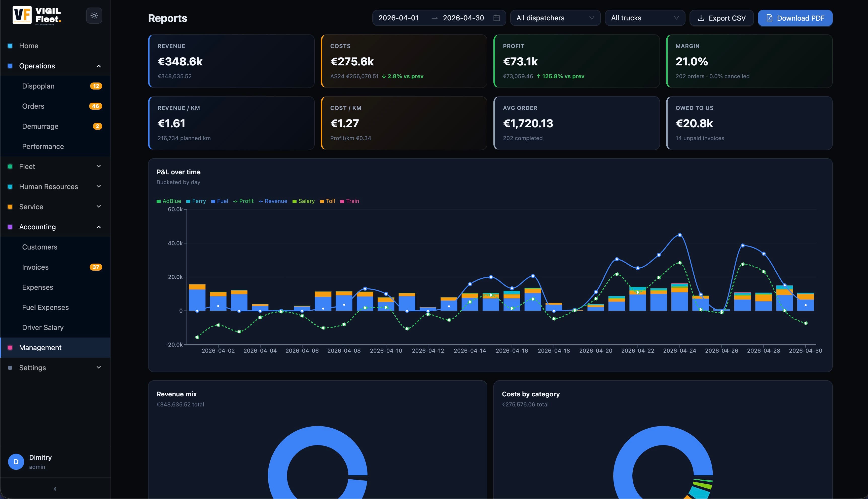Open the Demurrage page

(x=56, y=127)
